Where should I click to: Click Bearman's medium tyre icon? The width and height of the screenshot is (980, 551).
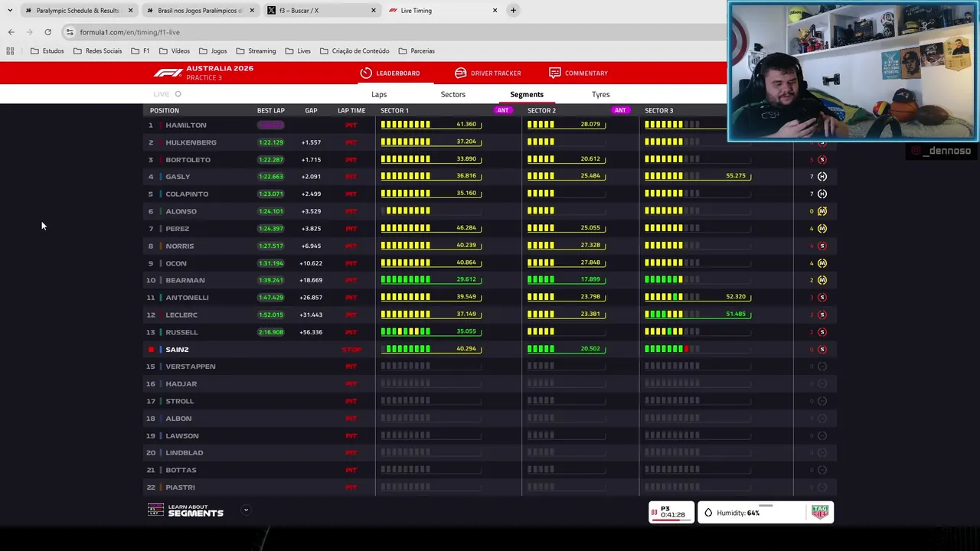click(x=822, y=280)
